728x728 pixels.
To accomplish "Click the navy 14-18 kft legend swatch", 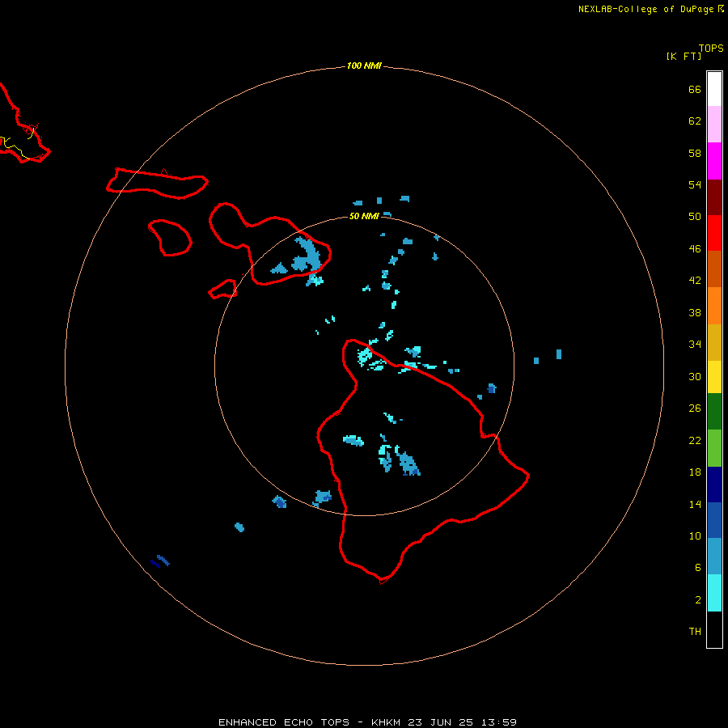I will tap(714, 485).
